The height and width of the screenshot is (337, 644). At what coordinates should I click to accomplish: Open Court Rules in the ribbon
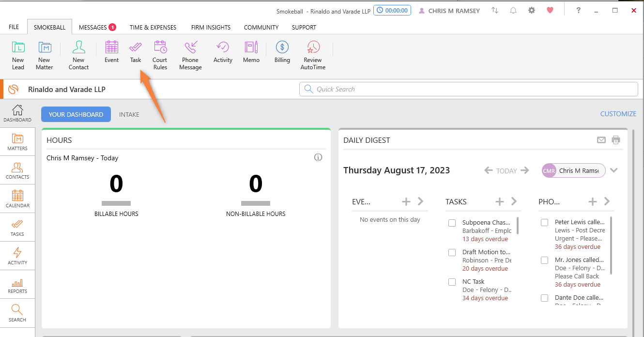160,56
